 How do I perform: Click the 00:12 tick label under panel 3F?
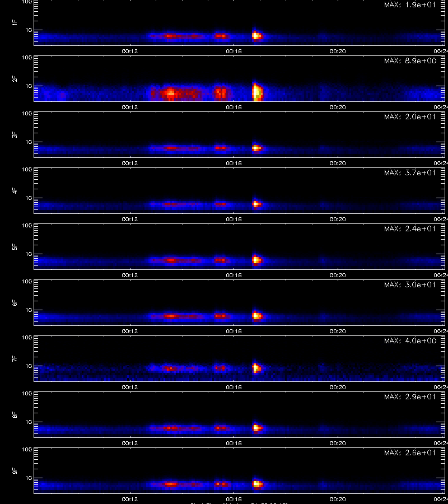130,164
